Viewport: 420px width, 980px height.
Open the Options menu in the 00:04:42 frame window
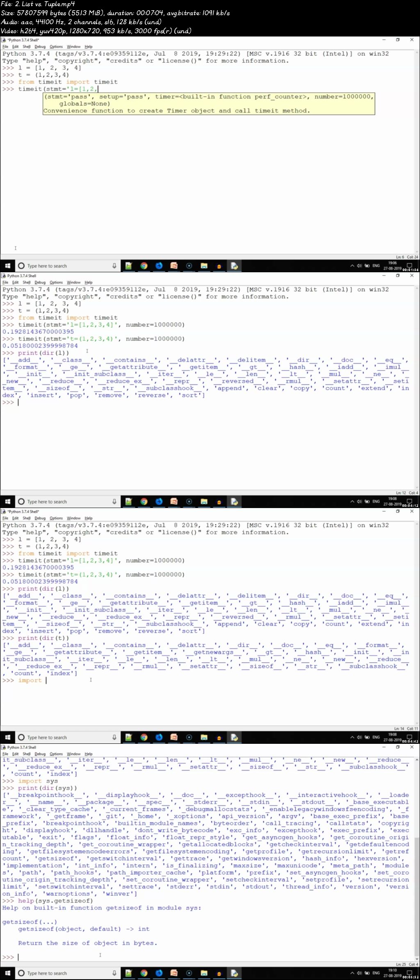pos(56,518)
